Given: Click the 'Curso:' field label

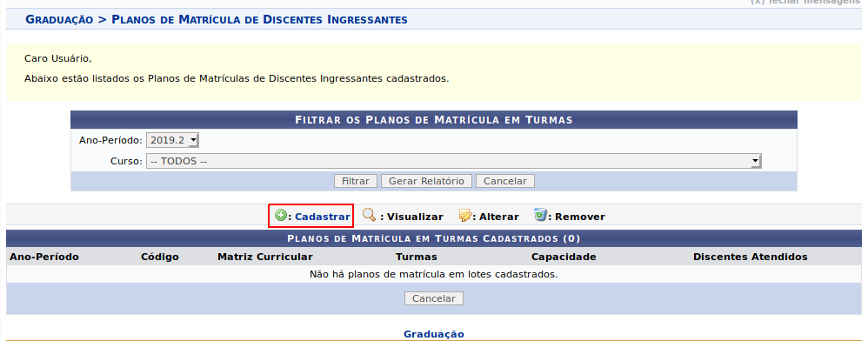Looking at the screenshot, I should 126,162.
